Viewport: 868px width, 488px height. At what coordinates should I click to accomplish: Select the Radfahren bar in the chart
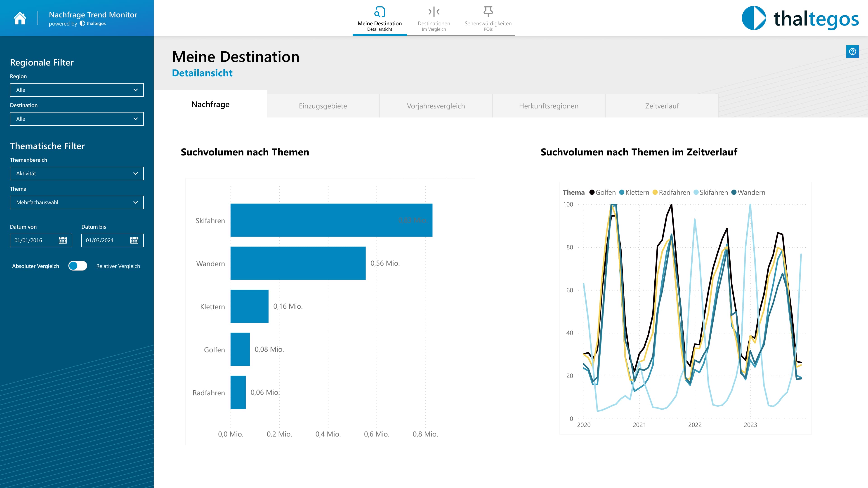pos(238,392)
